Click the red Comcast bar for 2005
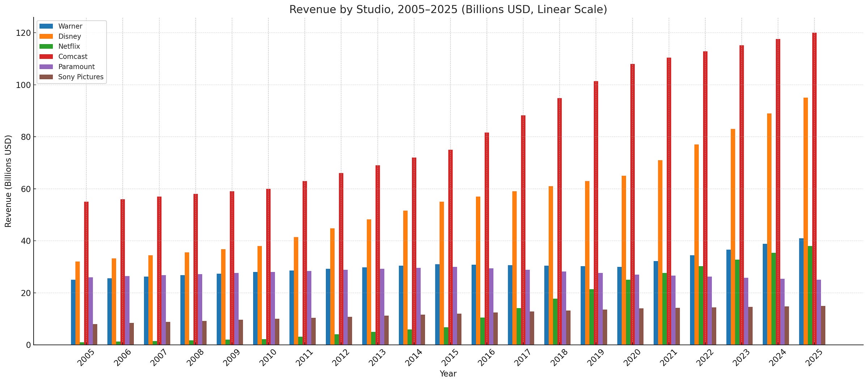 86,273
